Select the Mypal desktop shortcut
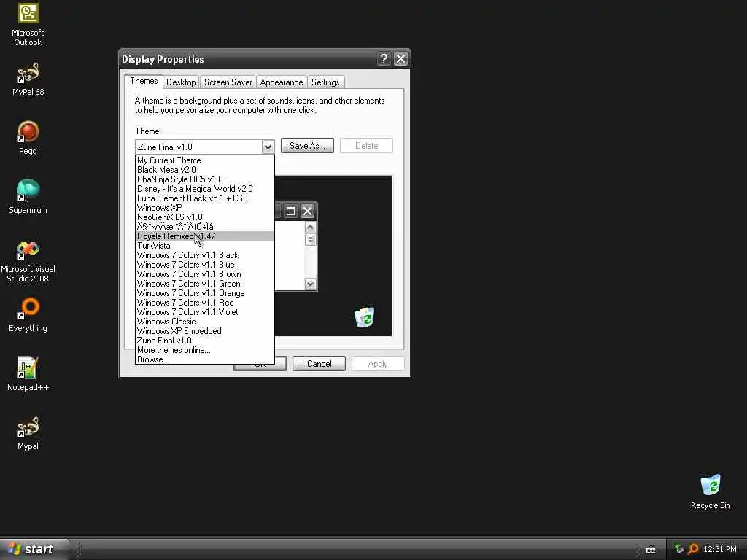The image size is (747, 560). coord(28,434)
